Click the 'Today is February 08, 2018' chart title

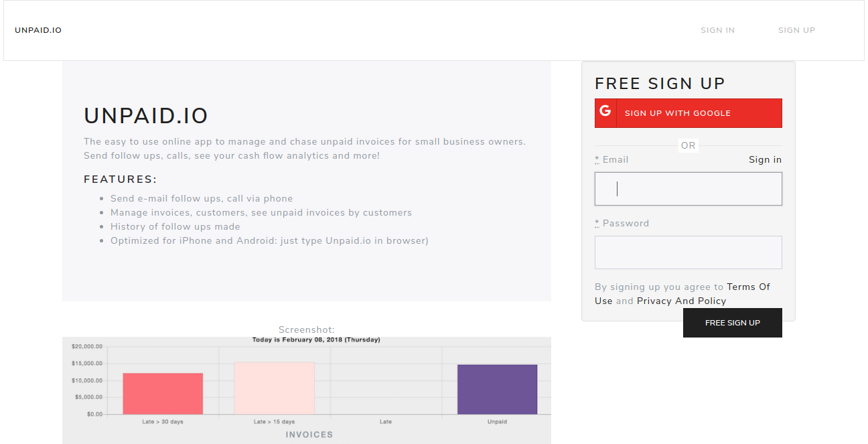[x=316, y=340]
